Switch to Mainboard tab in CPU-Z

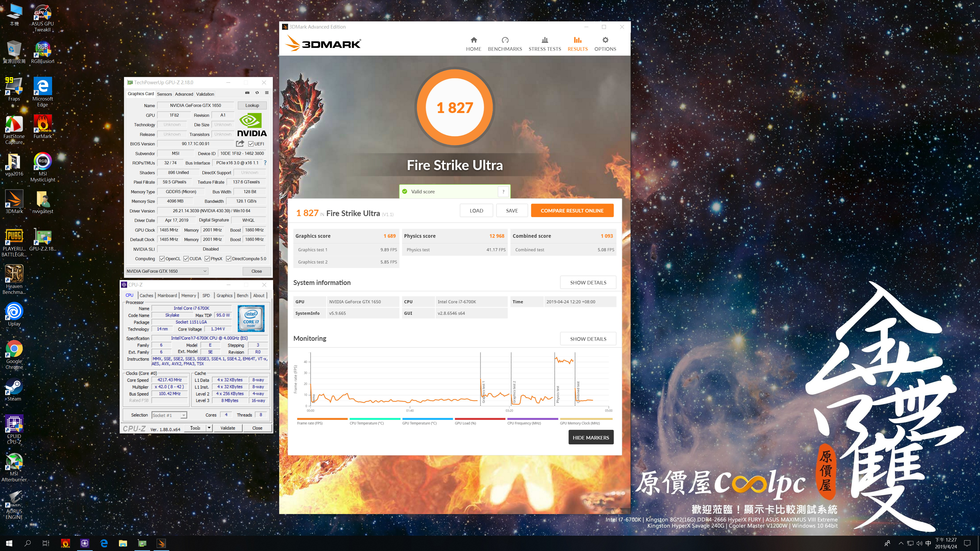click(x=167, y=295)
